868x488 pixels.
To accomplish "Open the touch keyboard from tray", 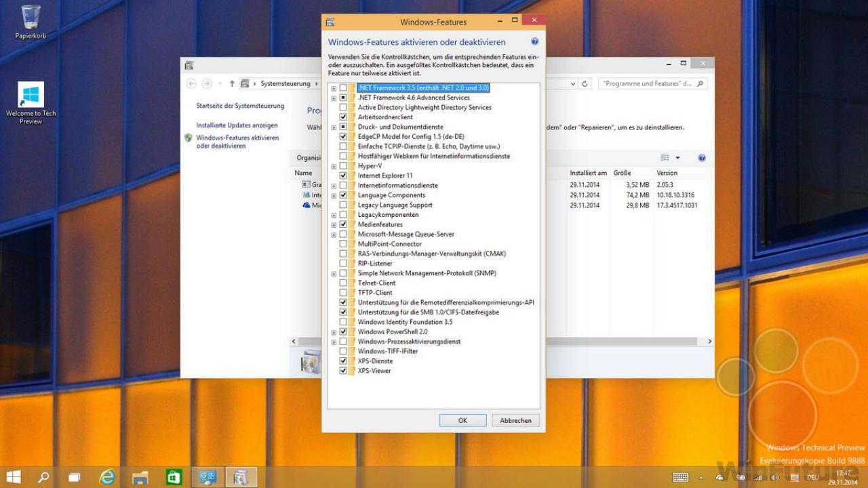I will (680, 477).
